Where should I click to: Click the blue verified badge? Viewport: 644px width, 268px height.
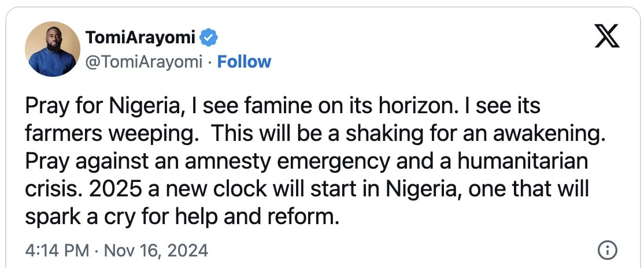coord(209,38)
